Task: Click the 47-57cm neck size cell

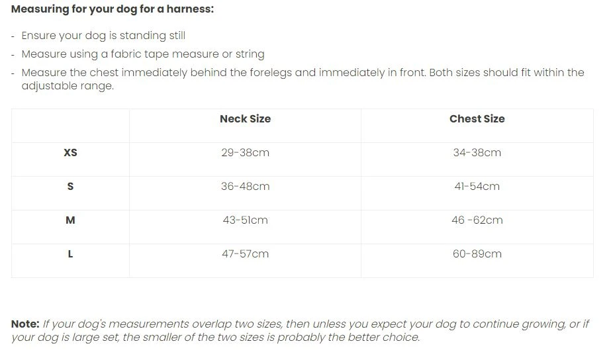Action: point(245,254)
